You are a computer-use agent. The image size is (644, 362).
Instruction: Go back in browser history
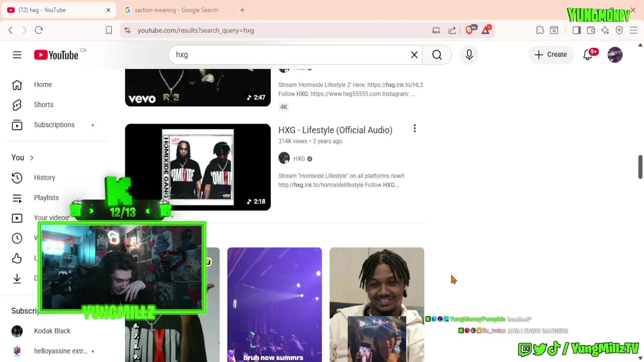(x=11, y=30)
